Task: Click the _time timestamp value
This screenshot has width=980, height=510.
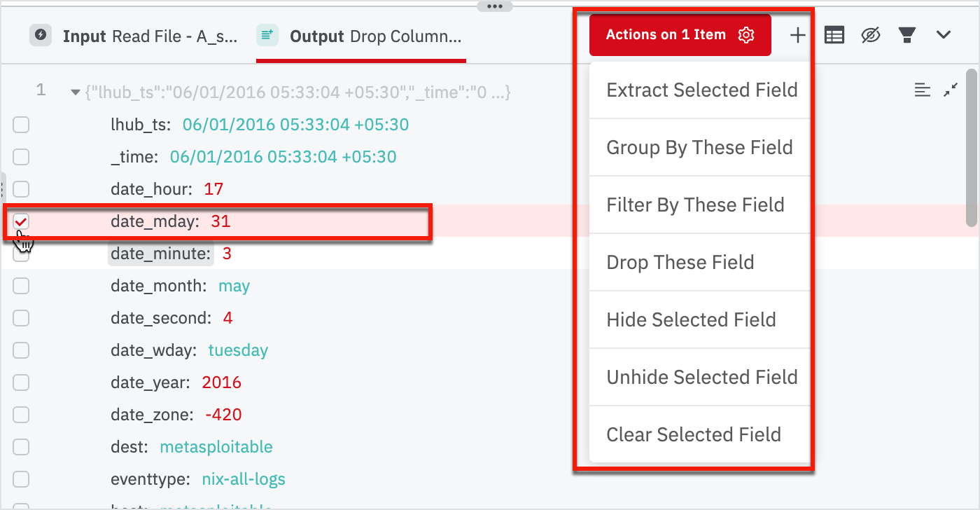Action: [283, 157]
